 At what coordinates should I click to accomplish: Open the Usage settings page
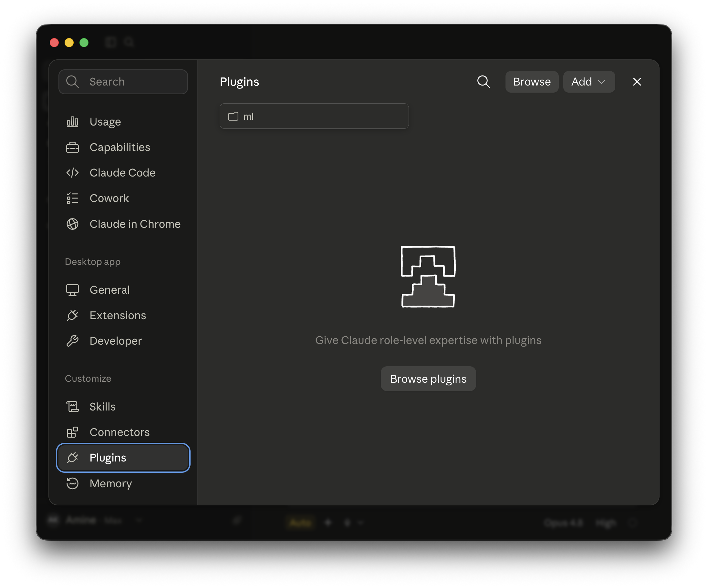tap(123, 122)
